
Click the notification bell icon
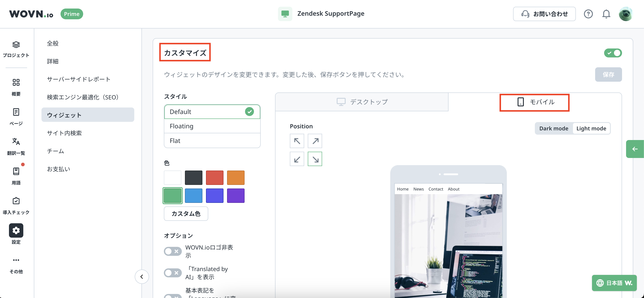tap(606, 14)
